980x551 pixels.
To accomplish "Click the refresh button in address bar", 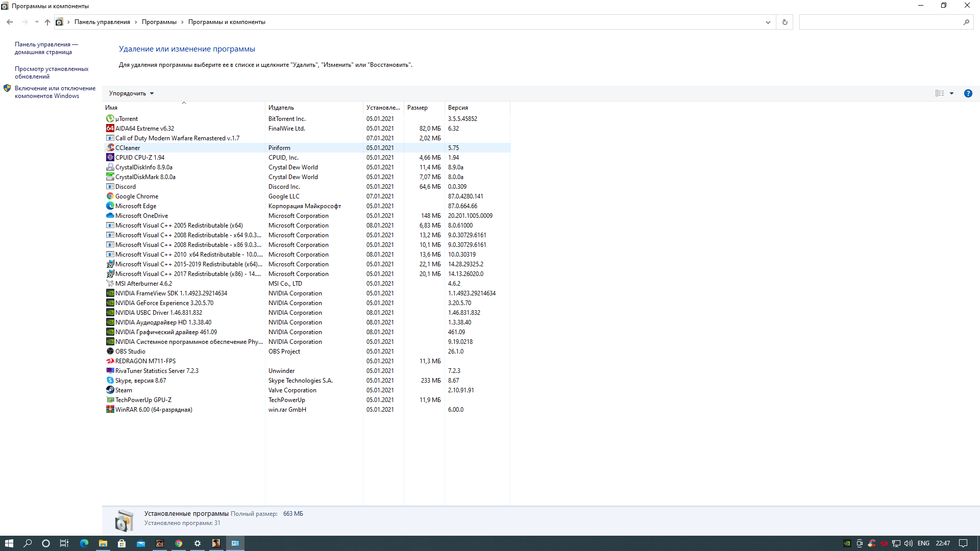I will point(785,22).
